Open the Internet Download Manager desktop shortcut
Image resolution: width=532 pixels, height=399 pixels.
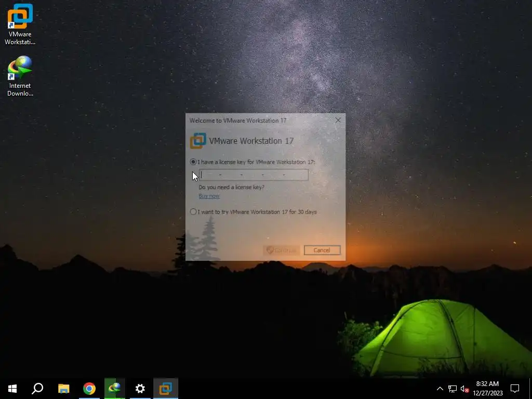20,76
